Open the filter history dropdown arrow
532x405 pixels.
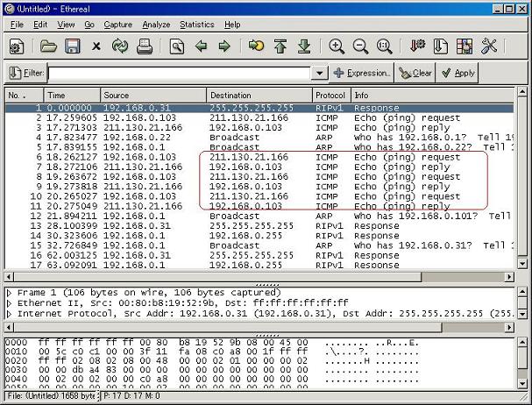319,73
